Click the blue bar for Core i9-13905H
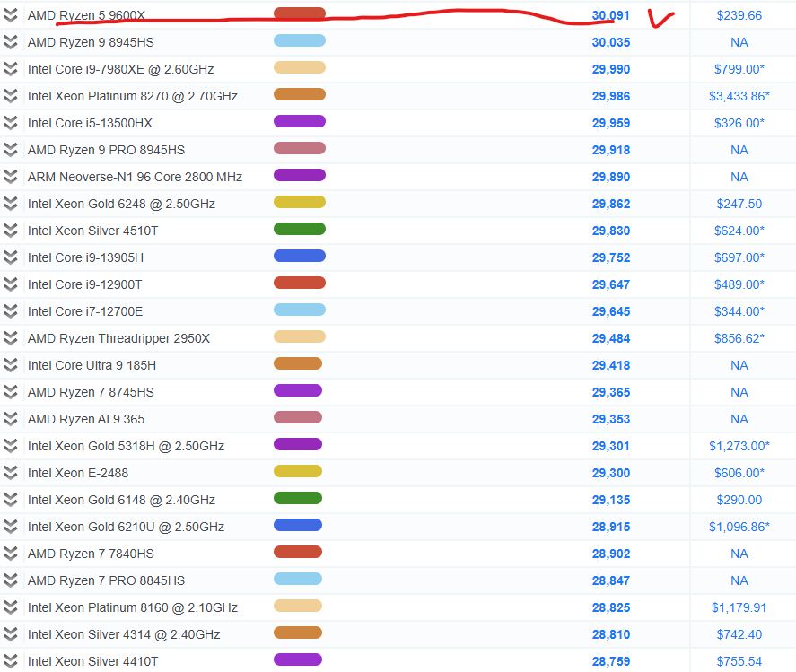Image resolution: width=796 pixels, height=672 pixels. click(300, 256)
